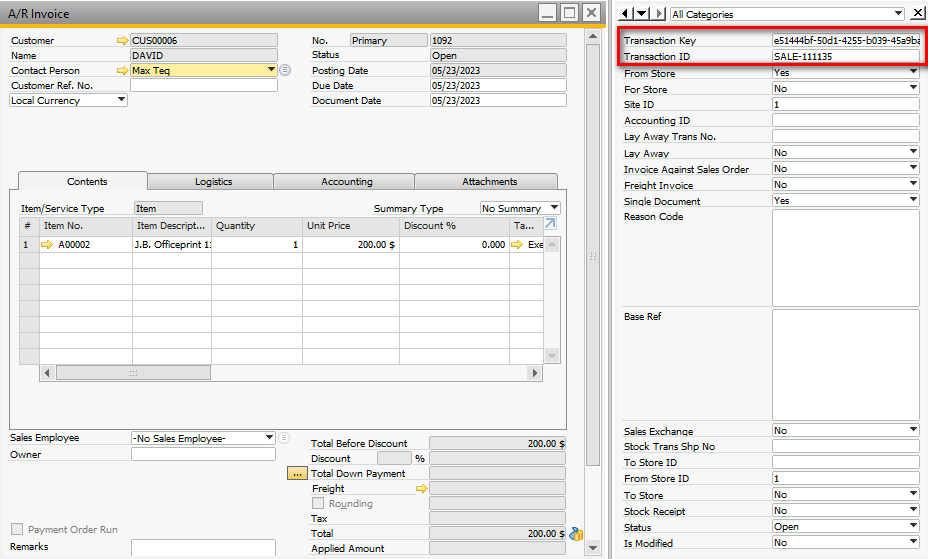Go to previous category with left arrow
Viewport: 928px width, 559px height.
pos(625,14)
